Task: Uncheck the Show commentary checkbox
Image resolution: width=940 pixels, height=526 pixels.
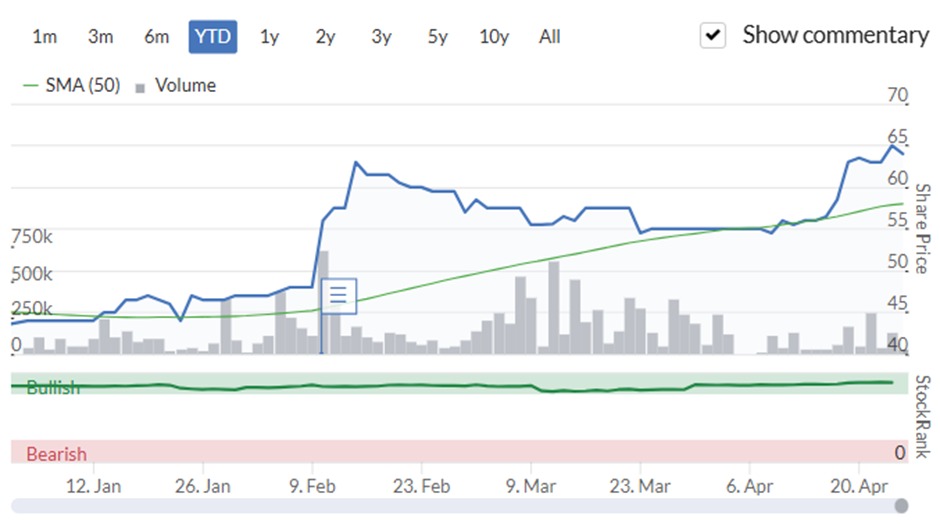Action: 713,35
